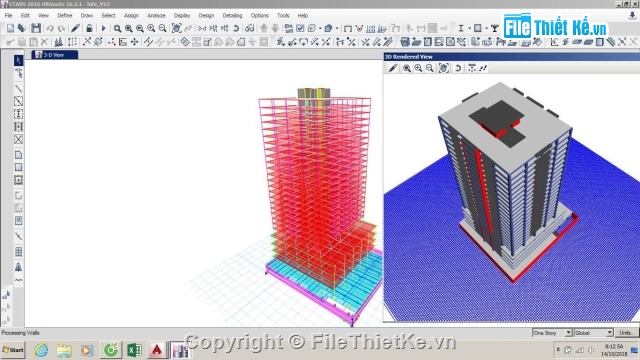
Task: Click the Save model floppy disk icon
Action: pyautogui.click(x=36, y=28)
